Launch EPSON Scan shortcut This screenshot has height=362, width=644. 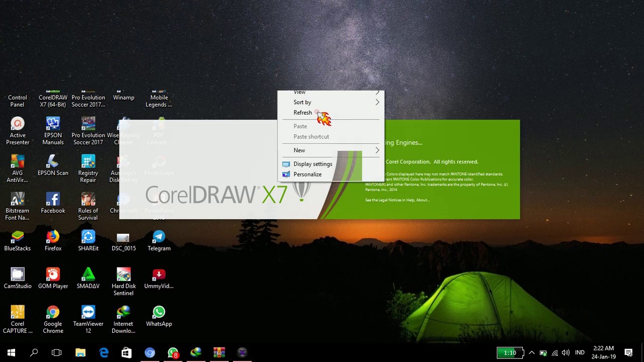pos(53,165)
